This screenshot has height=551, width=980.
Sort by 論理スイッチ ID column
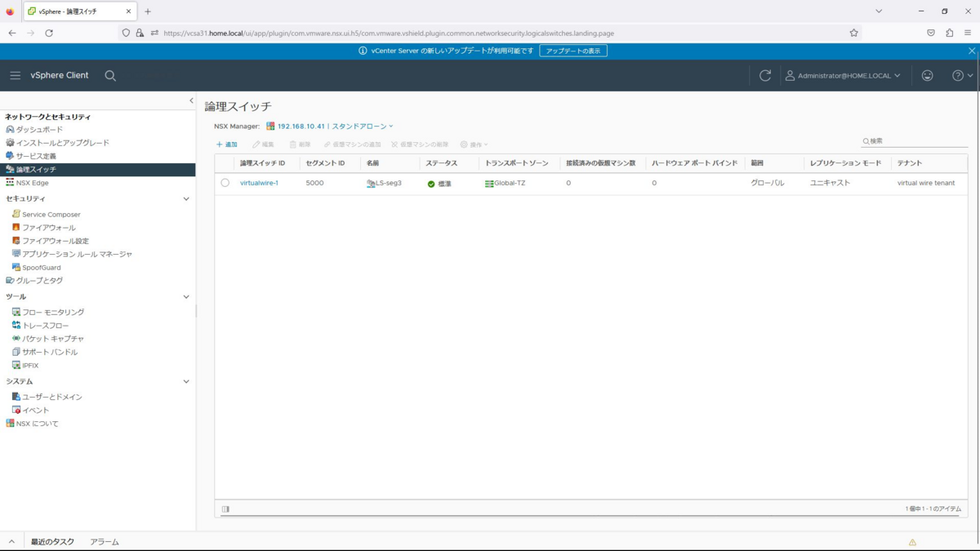coord(262,163)
